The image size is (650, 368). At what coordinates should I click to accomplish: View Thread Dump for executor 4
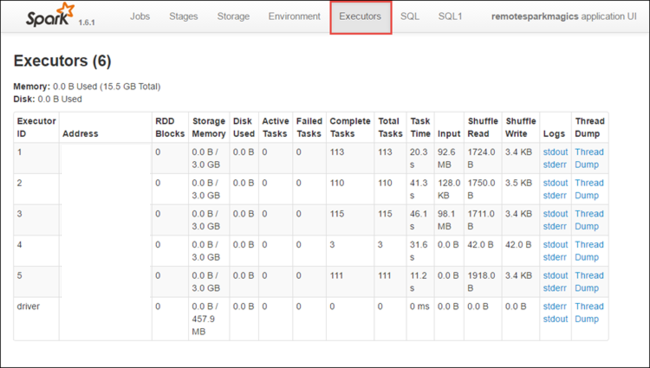(589, 251)
